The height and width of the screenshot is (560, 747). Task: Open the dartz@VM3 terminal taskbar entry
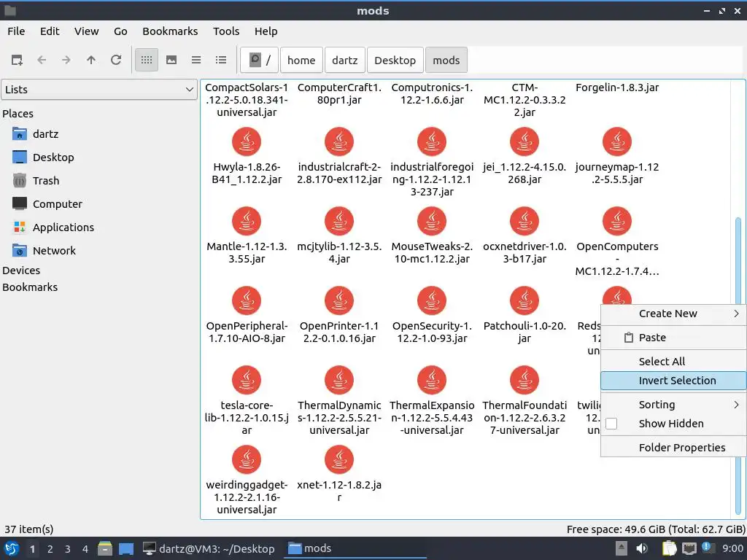[209, 549]
